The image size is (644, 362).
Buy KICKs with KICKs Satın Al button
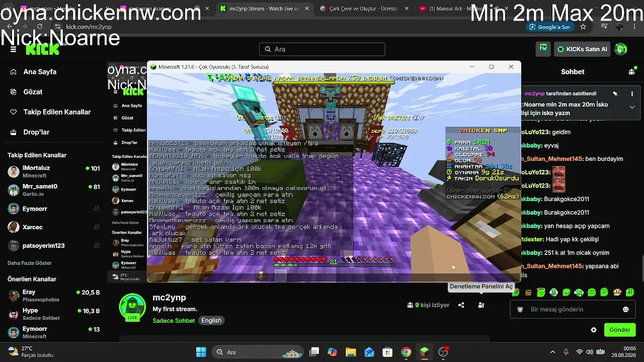click(x=583, y=49)
